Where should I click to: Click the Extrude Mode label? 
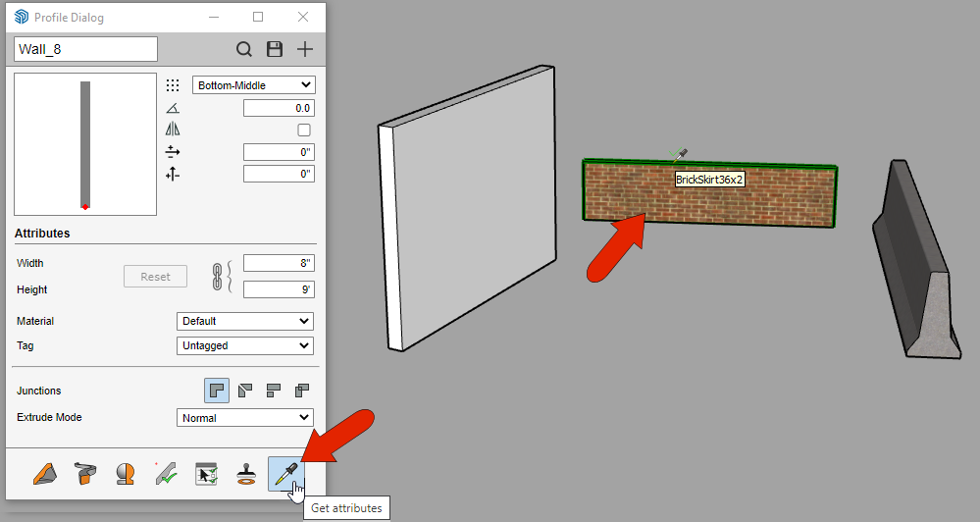[x=49, y=417]
